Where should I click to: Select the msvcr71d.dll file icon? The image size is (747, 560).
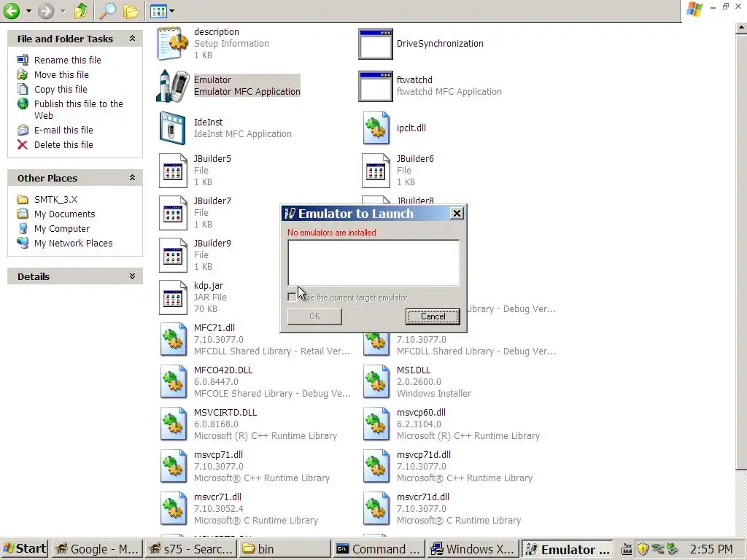(x=376, y=509)
